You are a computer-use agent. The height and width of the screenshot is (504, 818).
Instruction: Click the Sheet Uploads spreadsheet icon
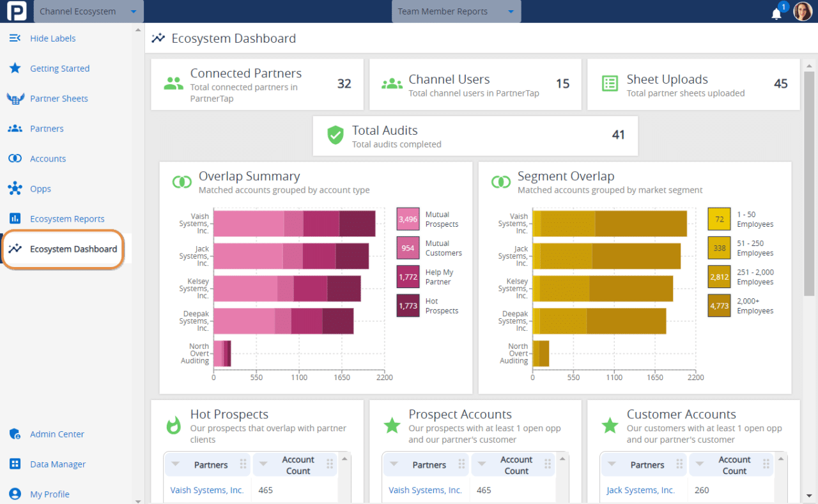coord(609,83)
